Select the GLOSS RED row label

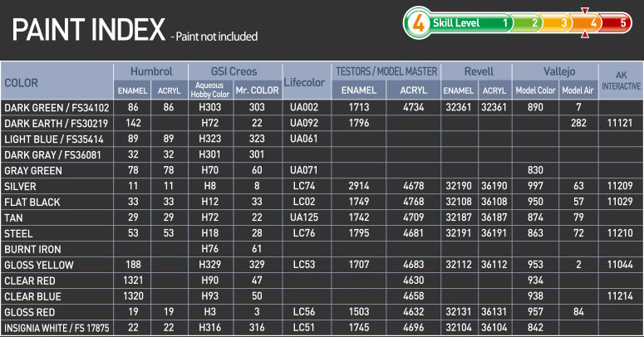30,312
